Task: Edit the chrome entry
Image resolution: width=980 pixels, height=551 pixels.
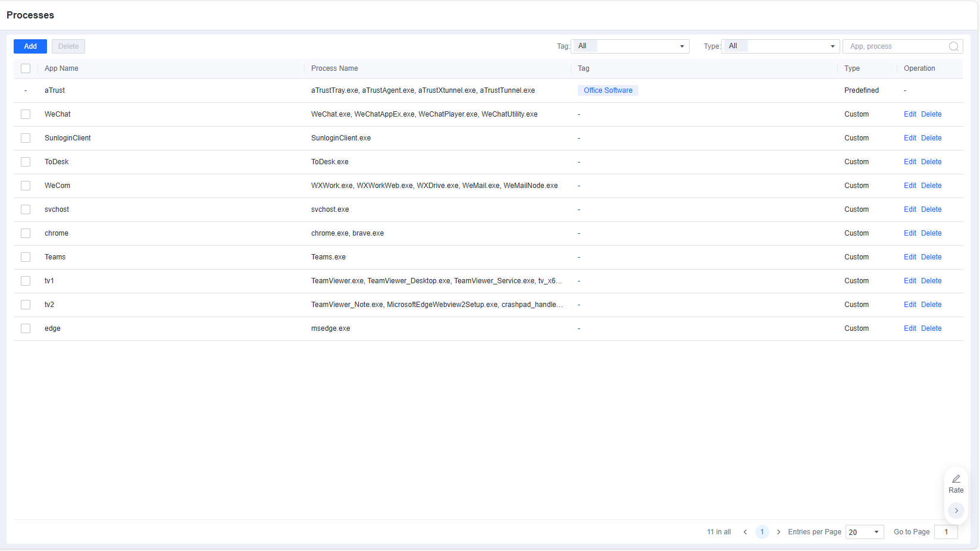Action: (910, 233)
